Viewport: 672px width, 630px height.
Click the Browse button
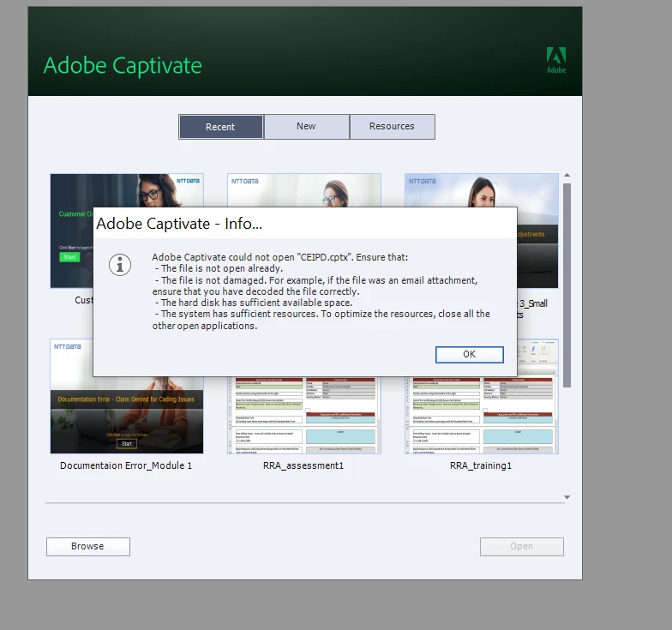coord(87,547)
